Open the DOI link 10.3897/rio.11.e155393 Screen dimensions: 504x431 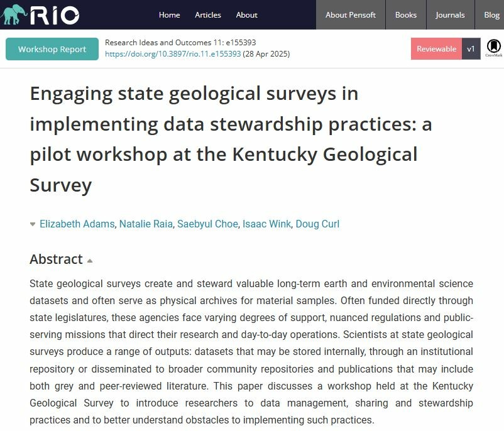click(173, 53)
